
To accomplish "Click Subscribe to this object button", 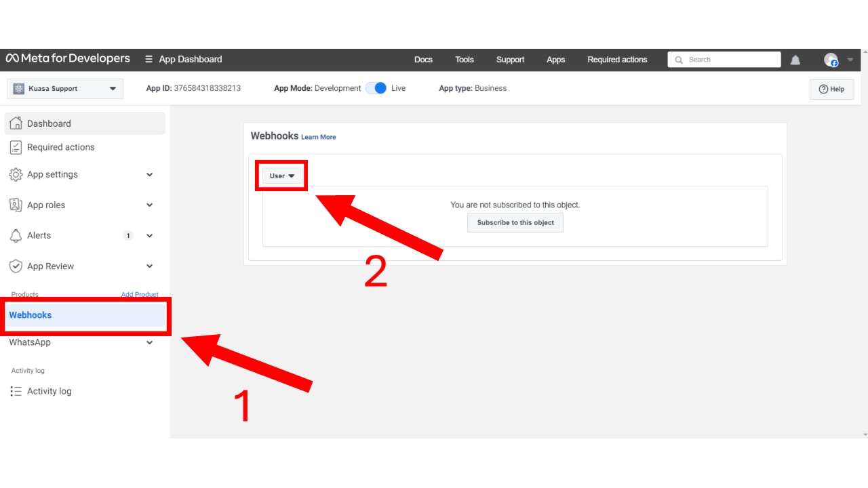I will (x=515, y=223).
